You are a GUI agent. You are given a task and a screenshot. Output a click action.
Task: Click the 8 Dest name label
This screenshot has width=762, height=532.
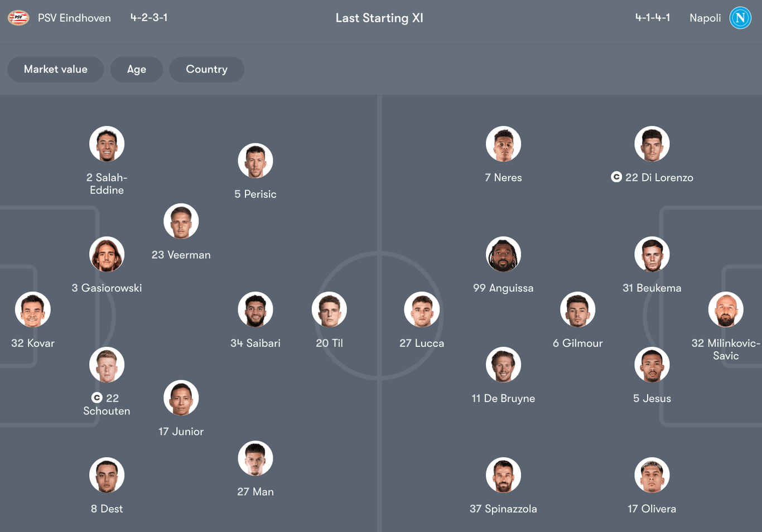click(107, 509)
